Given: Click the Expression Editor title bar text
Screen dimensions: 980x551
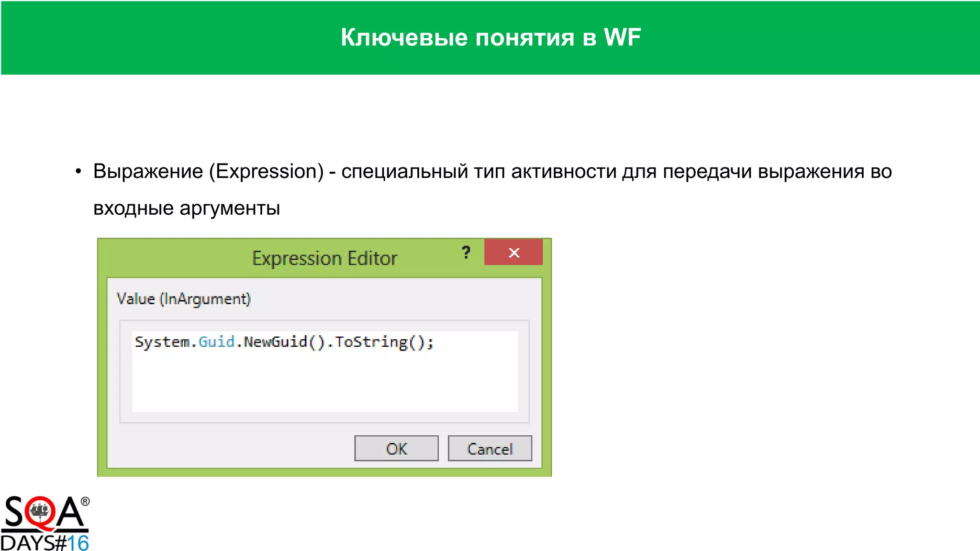Looking at the screenshot, I should tap(324, 258).
